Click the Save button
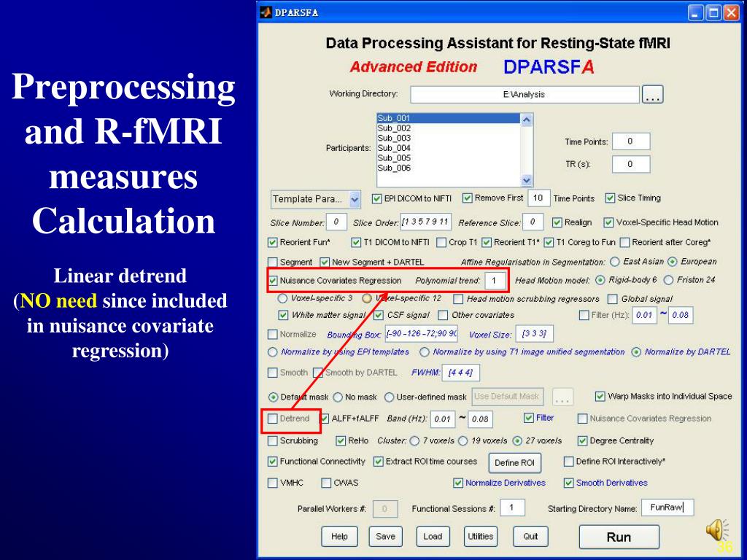Screen dimensions: 747x560 pyautogui.click(x=385, y=537)
